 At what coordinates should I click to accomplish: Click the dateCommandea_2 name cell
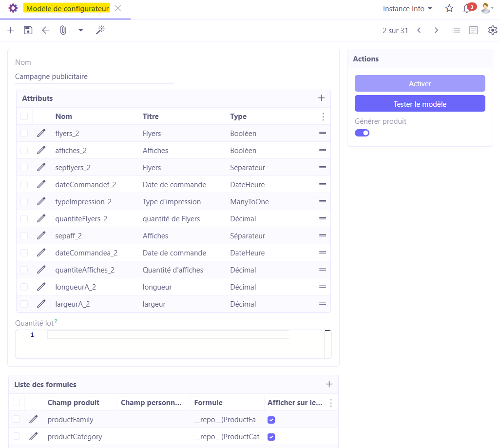click(x=95, y=253)
